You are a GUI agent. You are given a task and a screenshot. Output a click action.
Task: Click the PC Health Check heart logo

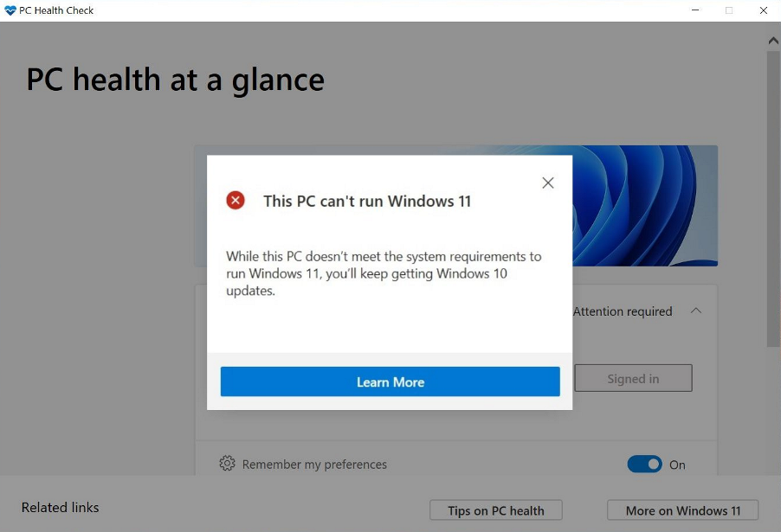pyautogui.click(x=10, y=10)
